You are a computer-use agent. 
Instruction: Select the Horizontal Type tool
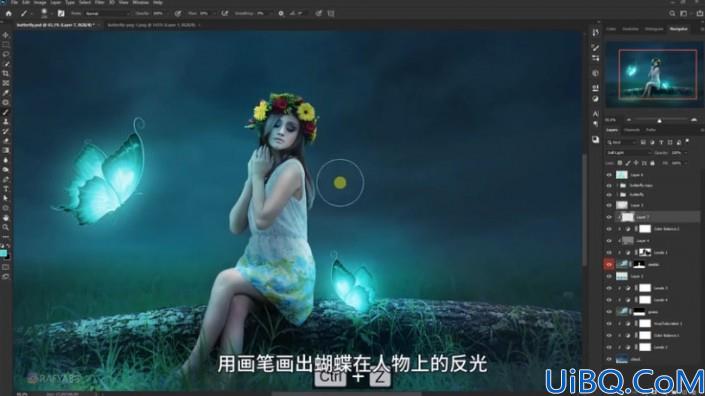(5, 189)
